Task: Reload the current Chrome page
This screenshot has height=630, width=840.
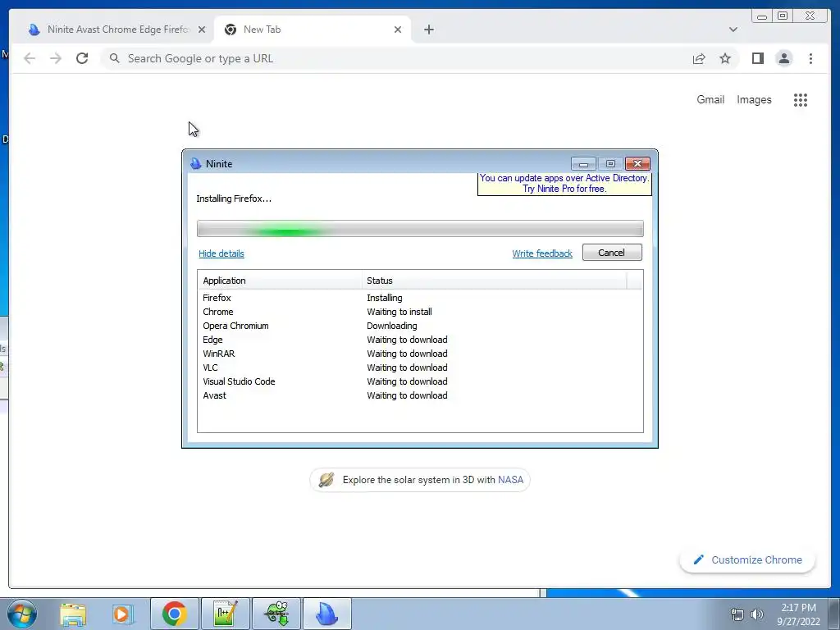Action: tap(82, 58)
